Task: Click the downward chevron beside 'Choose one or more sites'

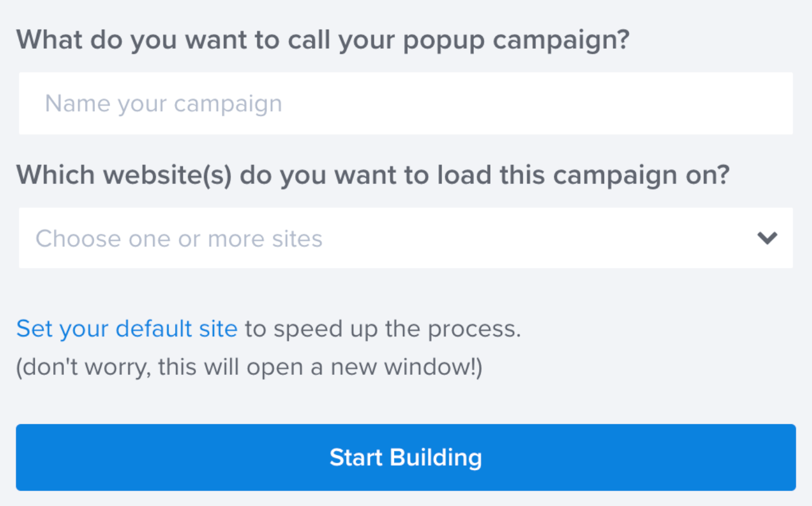Action: point(767,238)
